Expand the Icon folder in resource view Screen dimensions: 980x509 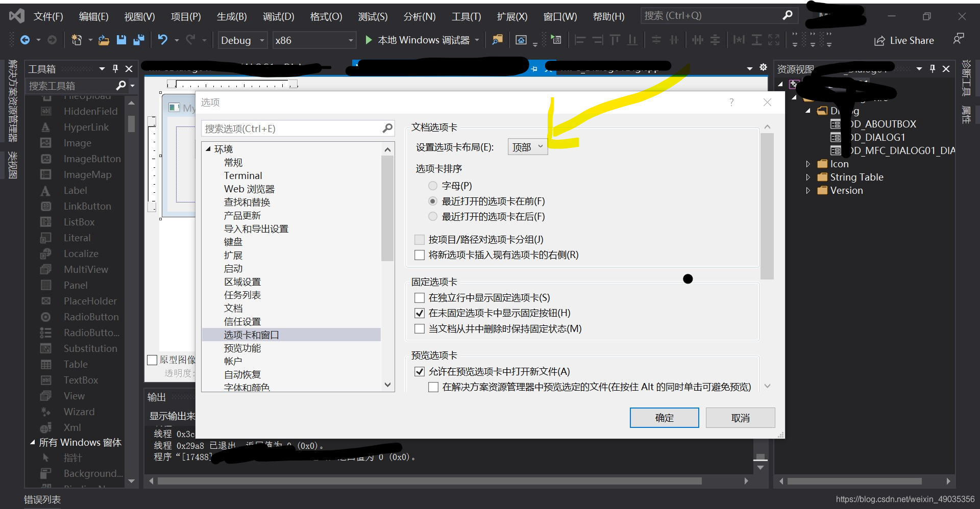click(808, 164)
